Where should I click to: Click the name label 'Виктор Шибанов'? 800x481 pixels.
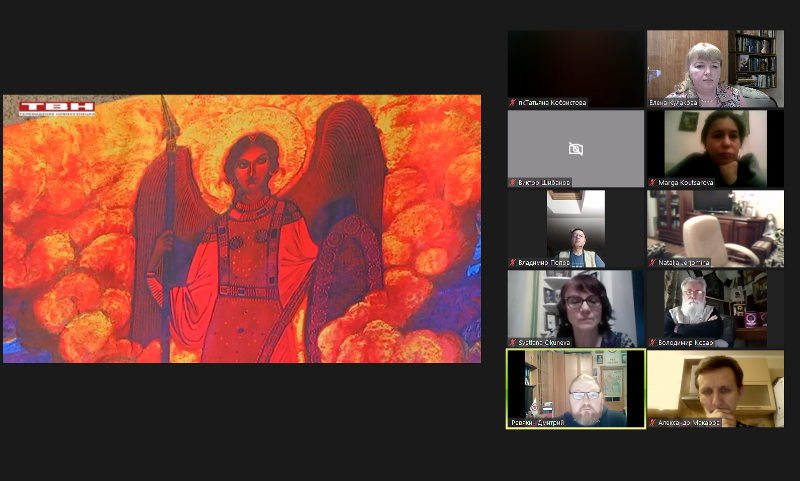click(x=544, y=182)
